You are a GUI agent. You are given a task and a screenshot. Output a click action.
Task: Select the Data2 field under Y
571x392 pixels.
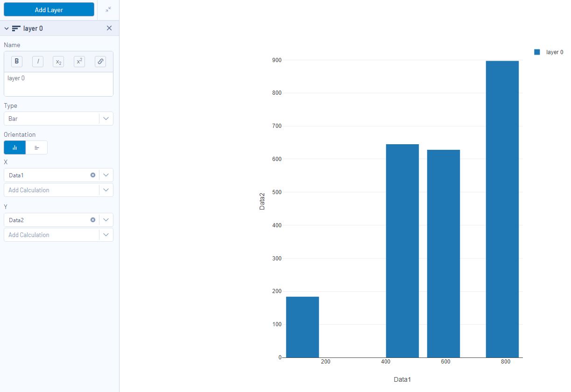pos(47,220)
